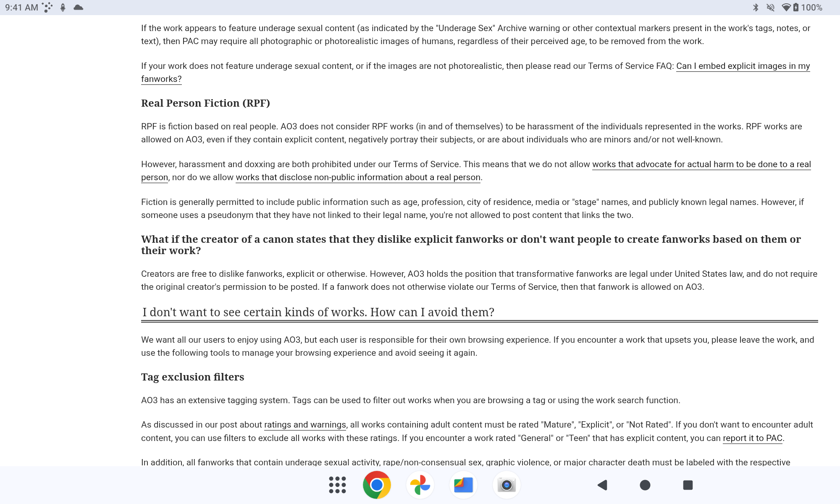Click paragraph starting 'If the work appears to feature'
The width and height of the screenshot is (840, 504).
pos(475,34)
